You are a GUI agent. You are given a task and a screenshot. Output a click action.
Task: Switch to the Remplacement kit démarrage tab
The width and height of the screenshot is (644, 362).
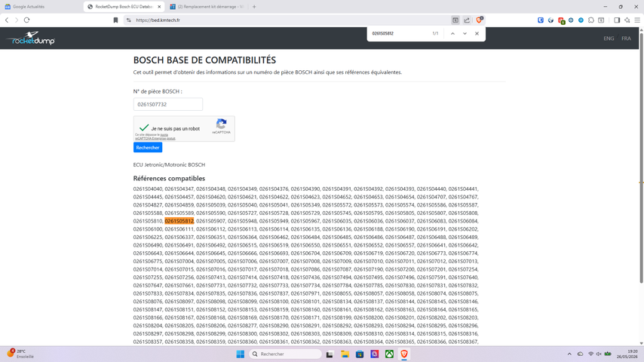(207, 7)
